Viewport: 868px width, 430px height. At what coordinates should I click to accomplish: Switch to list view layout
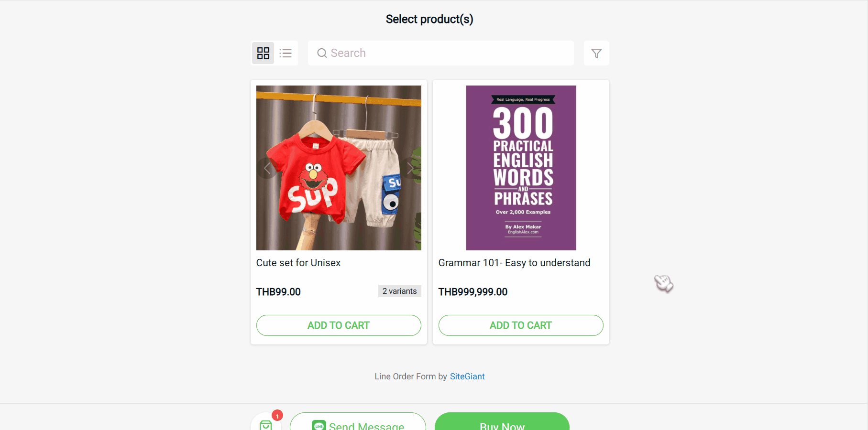coord(286,53)
